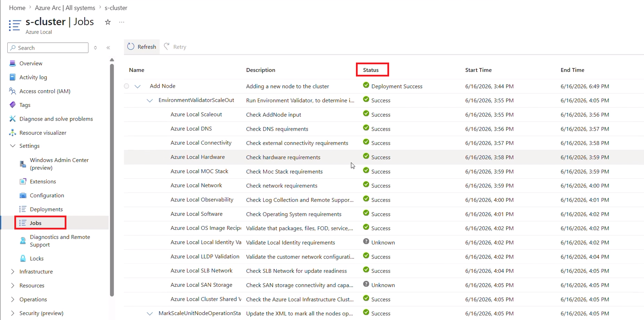Image resolution: width=644 pixels, height=320 pixels.
Task: Sort by the End Time column header
Action: coord(573,70)
